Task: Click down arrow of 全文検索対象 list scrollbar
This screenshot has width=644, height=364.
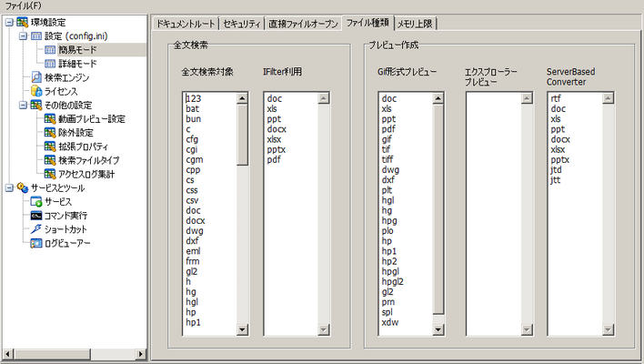Action: (242, 329)
